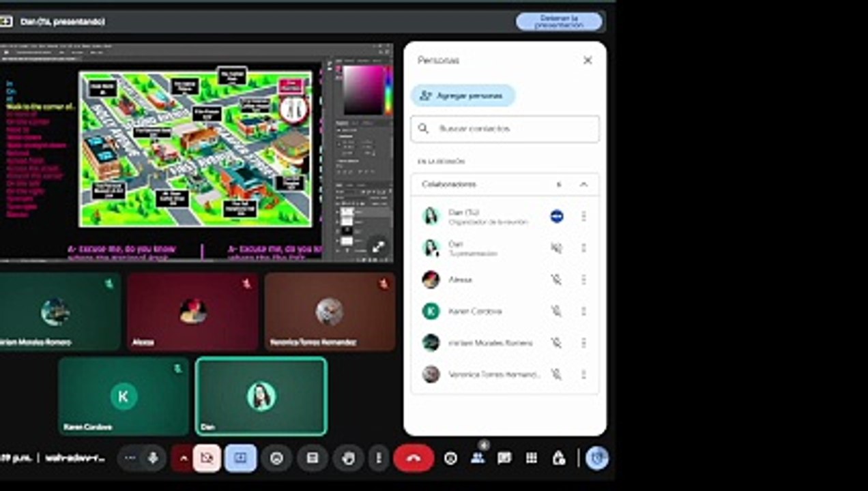Click Karen Cordova's muted microphone icon
Viewport: 868px width, 491px height.
[x=557, y=311]
